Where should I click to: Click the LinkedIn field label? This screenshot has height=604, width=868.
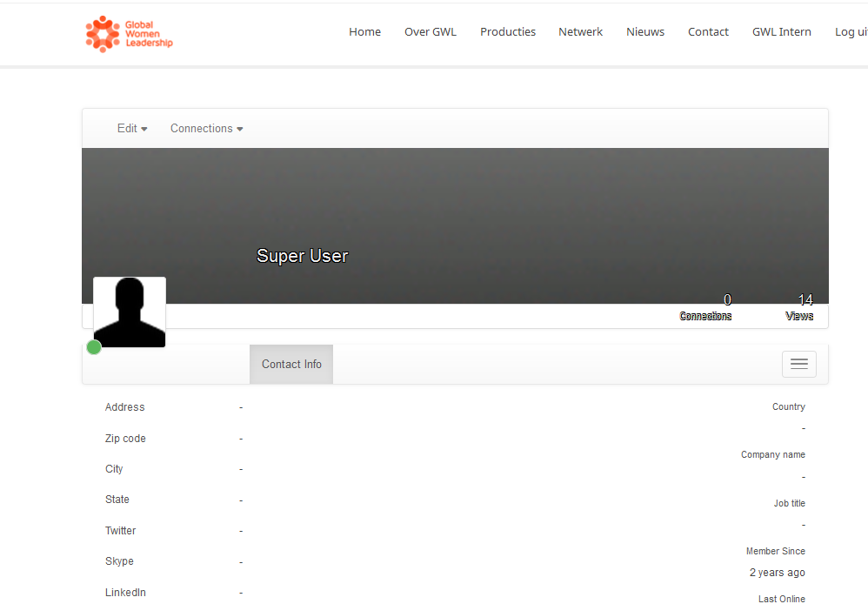click(125, 593)
